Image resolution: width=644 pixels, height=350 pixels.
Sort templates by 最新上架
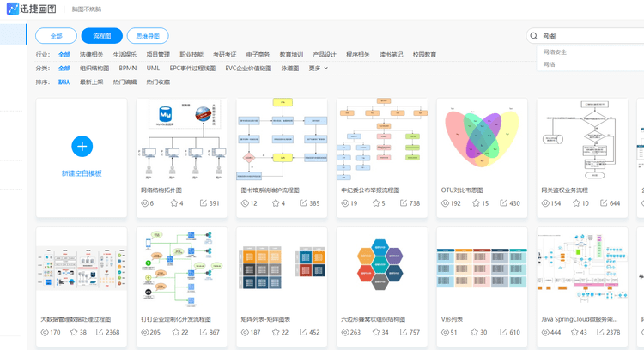click(x=91, y=82)
